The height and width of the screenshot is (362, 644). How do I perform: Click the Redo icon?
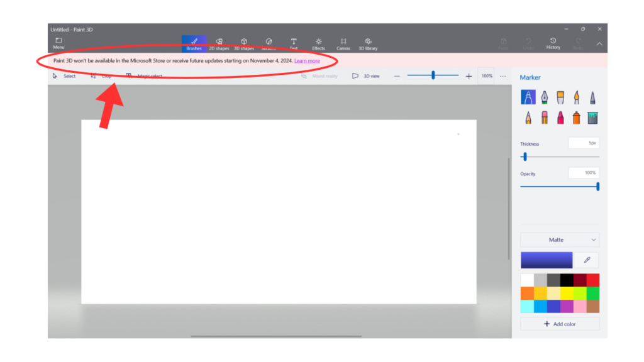(578, 43)
